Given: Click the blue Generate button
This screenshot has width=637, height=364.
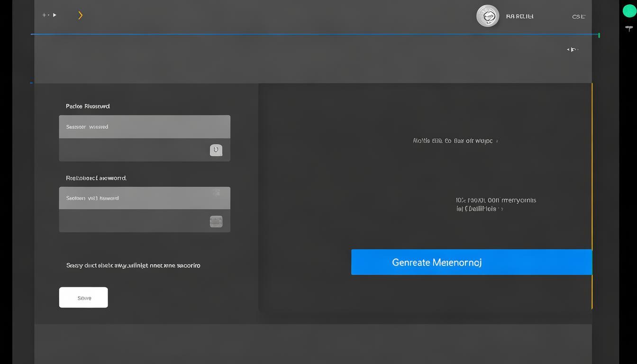Looking at the screenshot, I should point(471,262).
